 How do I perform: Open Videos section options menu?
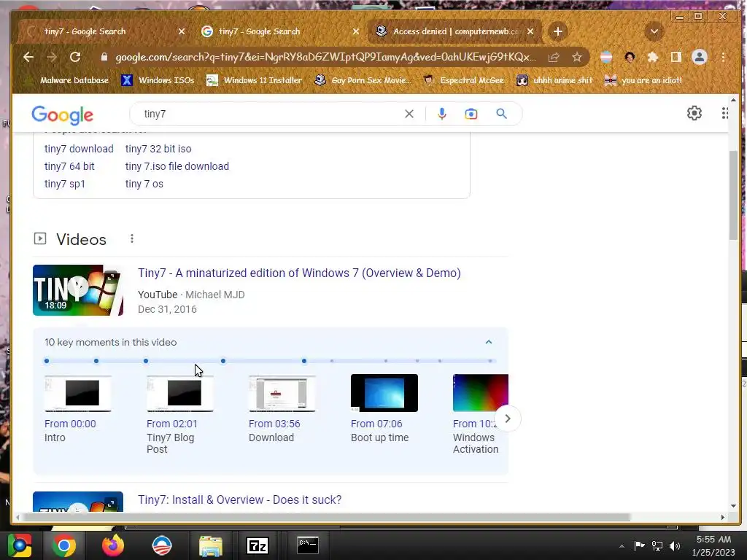click(x=132, y=238)
